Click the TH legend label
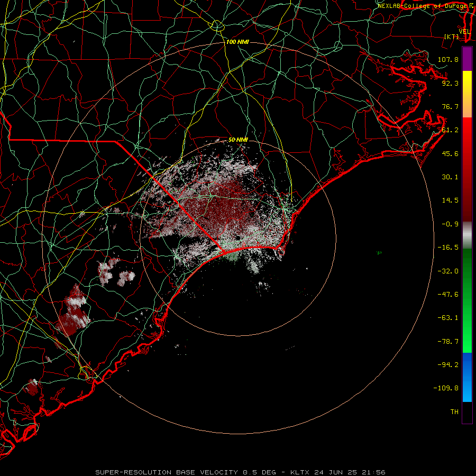 pos(454,412)
